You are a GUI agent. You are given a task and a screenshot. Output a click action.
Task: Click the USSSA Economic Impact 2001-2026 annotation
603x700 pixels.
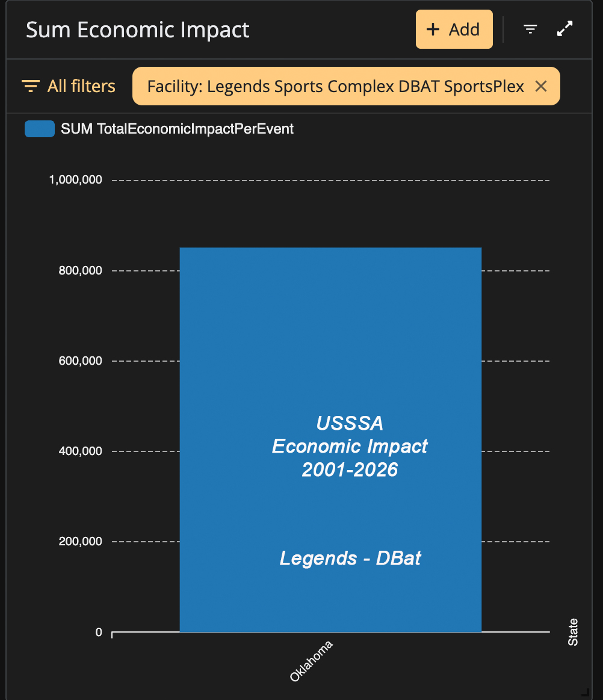point(350,447)
